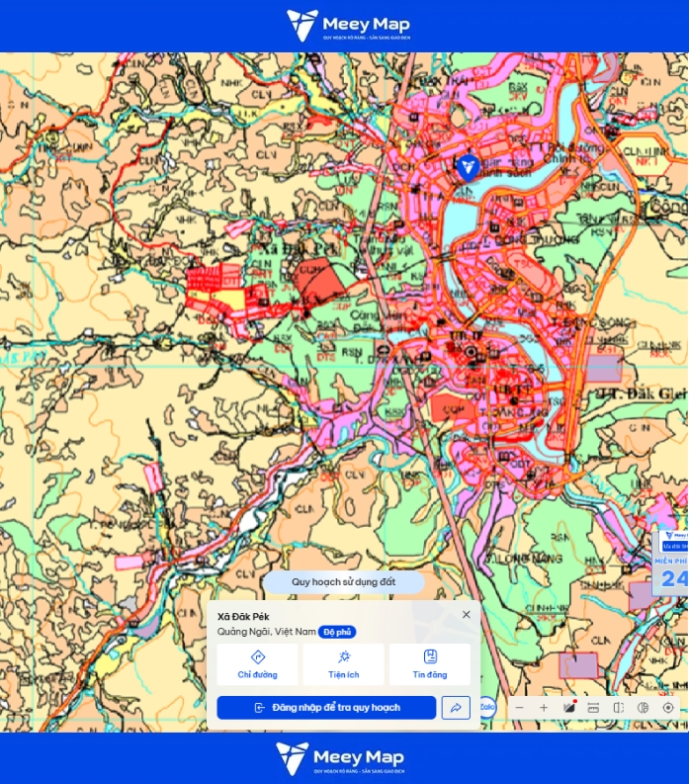Image resolution: width=689 pixels, height=784 pixels.
Task: Click the Xã Đăk Pék map label
Action: pyautogui.click(x=300, y=248)
